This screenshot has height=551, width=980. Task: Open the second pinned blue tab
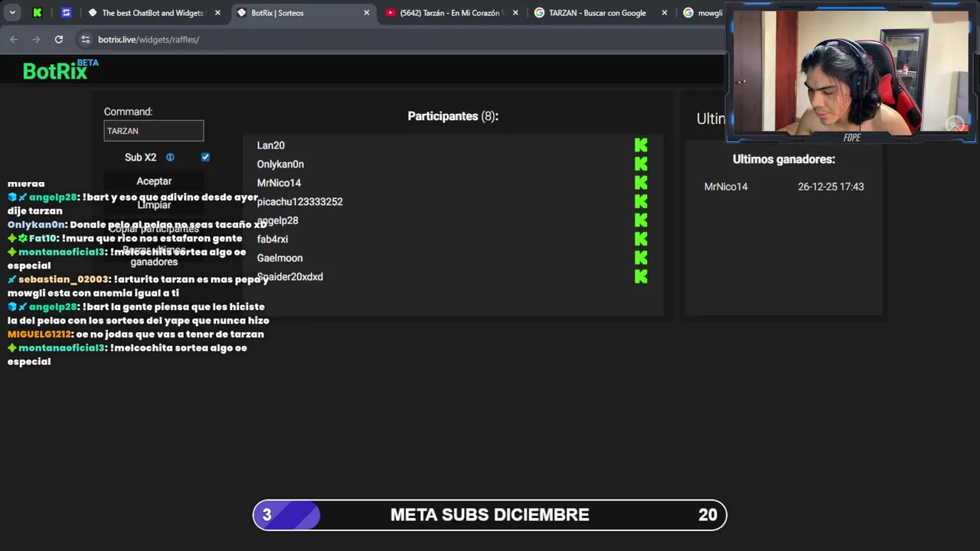click(66, 12)
